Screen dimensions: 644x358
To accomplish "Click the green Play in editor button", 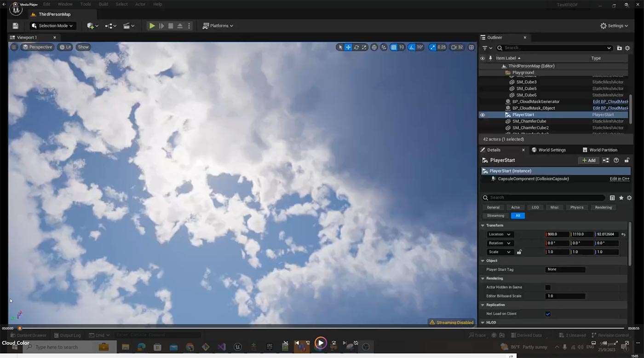I will click(152, 26).
